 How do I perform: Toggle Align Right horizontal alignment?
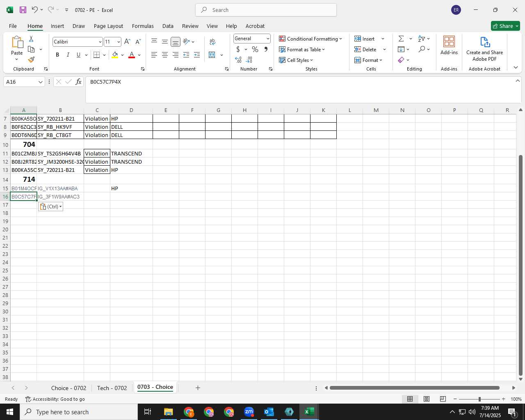(x=176, y=55)
